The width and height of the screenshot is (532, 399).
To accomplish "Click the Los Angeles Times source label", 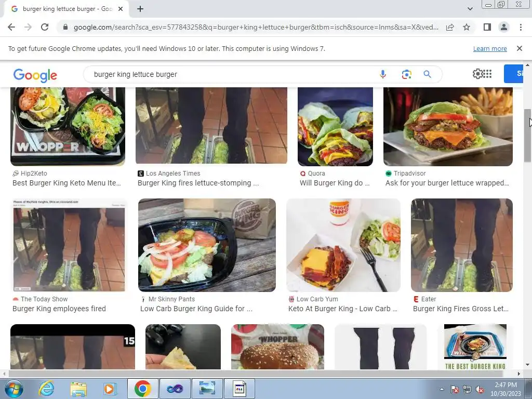I will pyautogui.click(x=173, y=174).
